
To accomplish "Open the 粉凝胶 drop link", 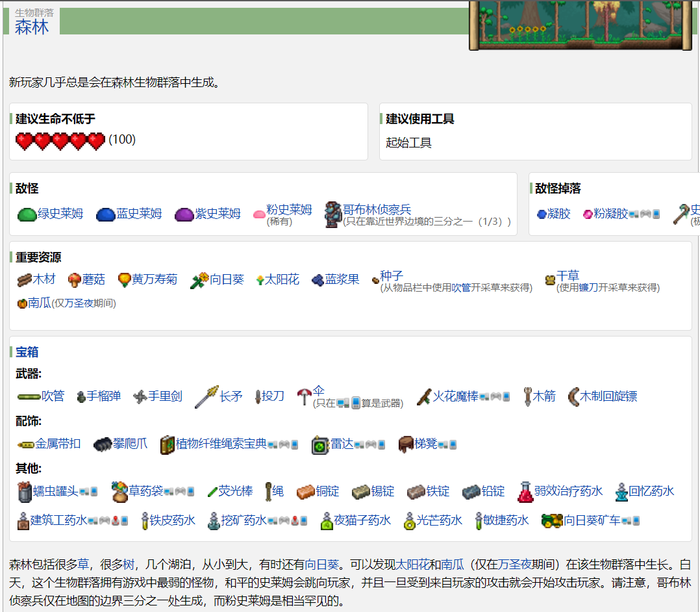I will tap(610, 214).
